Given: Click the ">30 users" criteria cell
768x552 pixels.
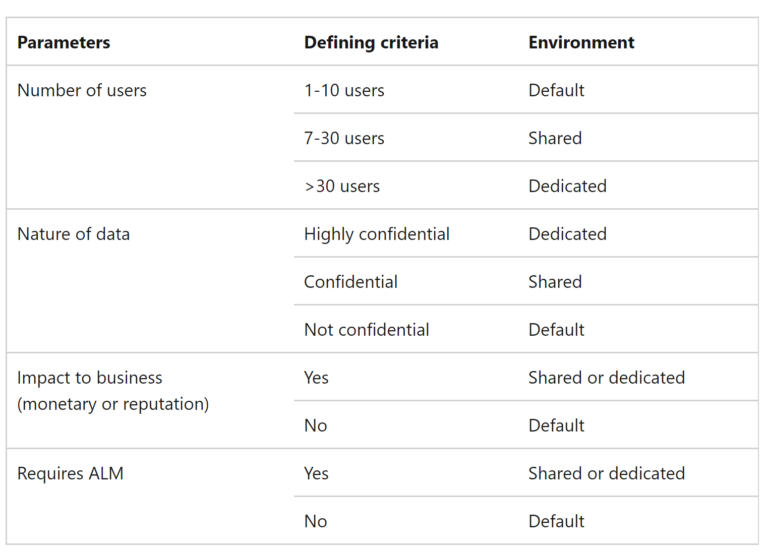Looking at the screenshot, I should [342, 186].
